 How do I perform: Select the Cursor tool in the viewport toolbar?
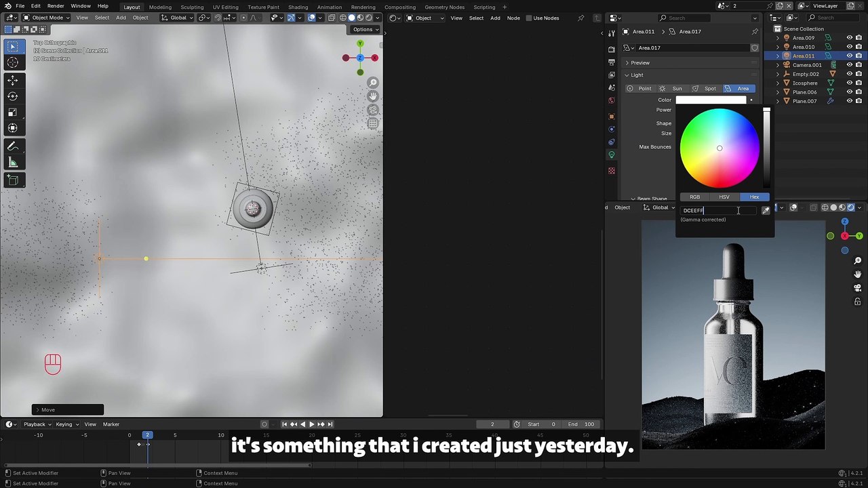[x=12, y=62]
